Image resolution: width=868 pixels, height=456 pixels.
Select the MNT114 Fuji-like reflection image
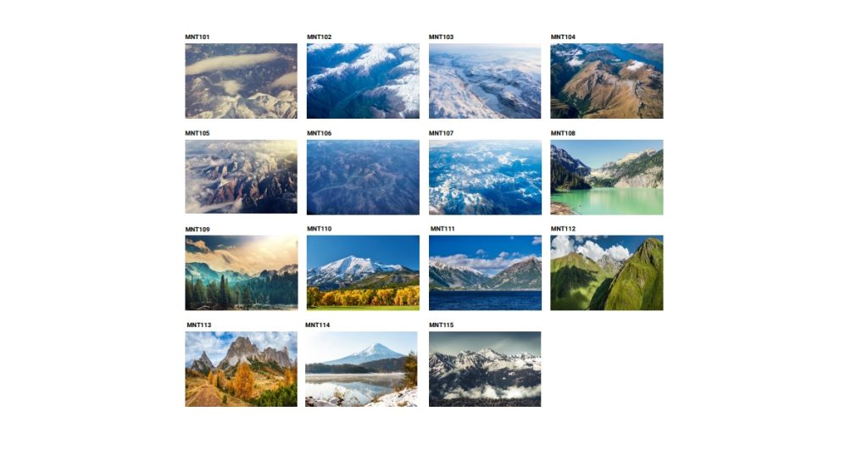[x=361, y=369]
